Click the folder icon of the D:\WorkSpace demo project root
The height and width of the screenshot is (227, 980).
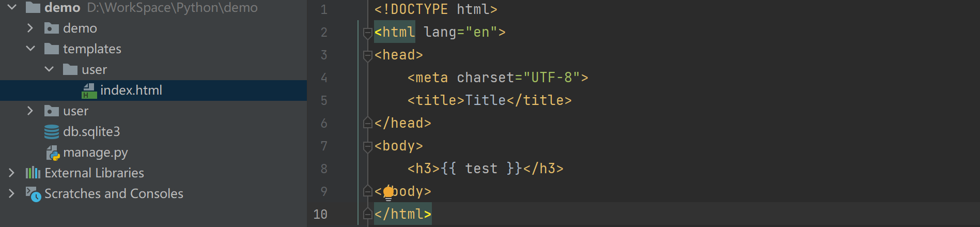tap(33, 7)
